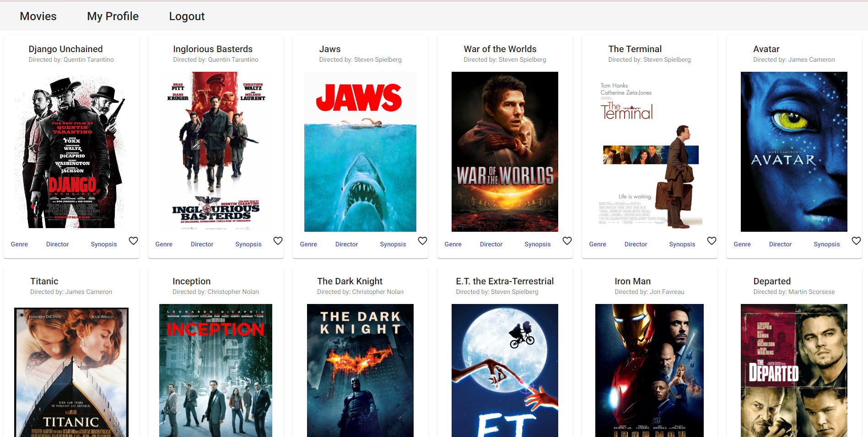
Task: Click the "Avatar" card title
Action: click(x=766, y=49)
